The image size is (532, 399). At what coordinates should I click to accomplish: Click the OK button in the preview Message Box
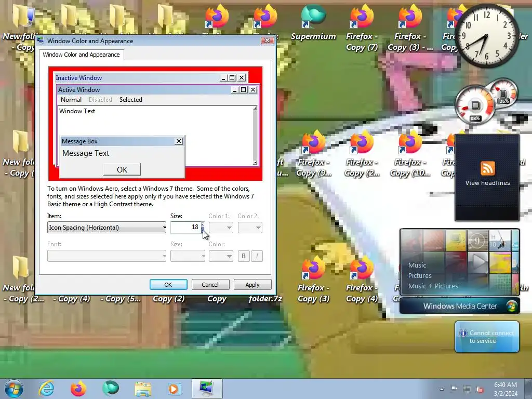point(122,169)
